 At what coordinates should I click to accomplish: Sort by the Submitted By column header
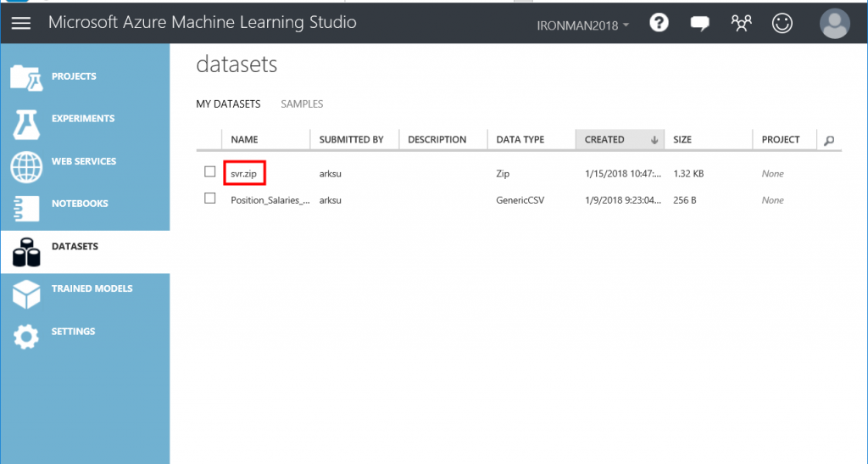pyautogui.click(x=351, y=139)
